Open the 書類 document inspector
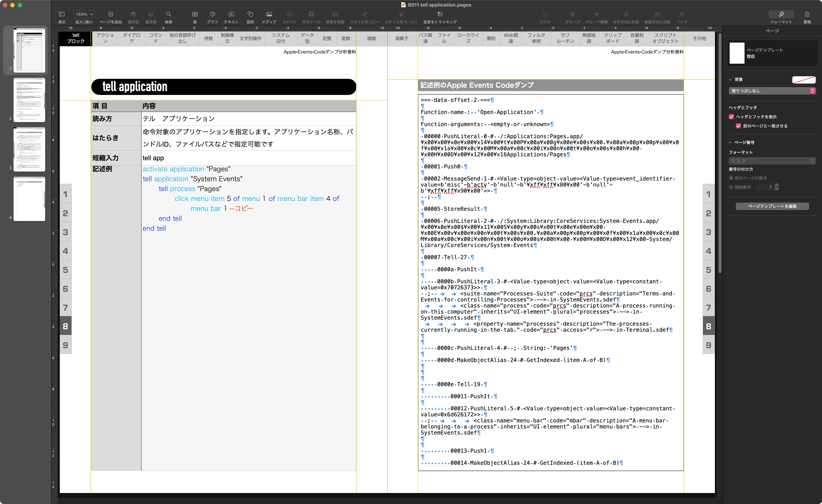Viewport: 822px width, 504px height. (x=807, y=14)
